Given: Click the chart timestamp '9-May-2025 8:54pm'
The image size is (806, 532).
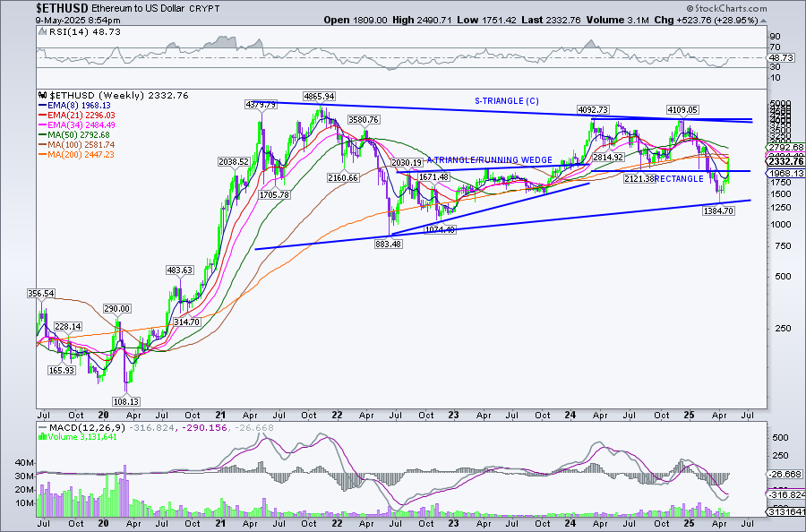Looking at the screenshot, I should (x=78, y=20).
